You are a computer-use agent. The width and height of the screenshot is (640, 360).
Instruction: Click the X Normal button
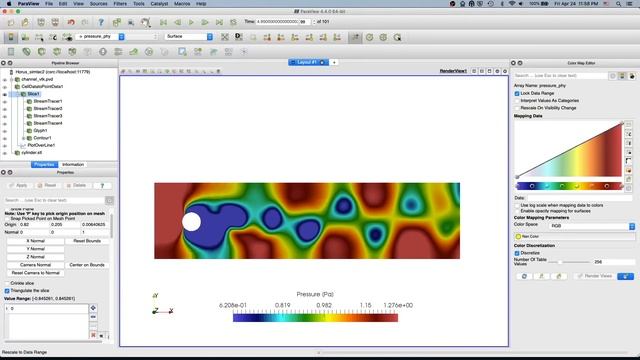pyautogui.click(x=36, y=241)
